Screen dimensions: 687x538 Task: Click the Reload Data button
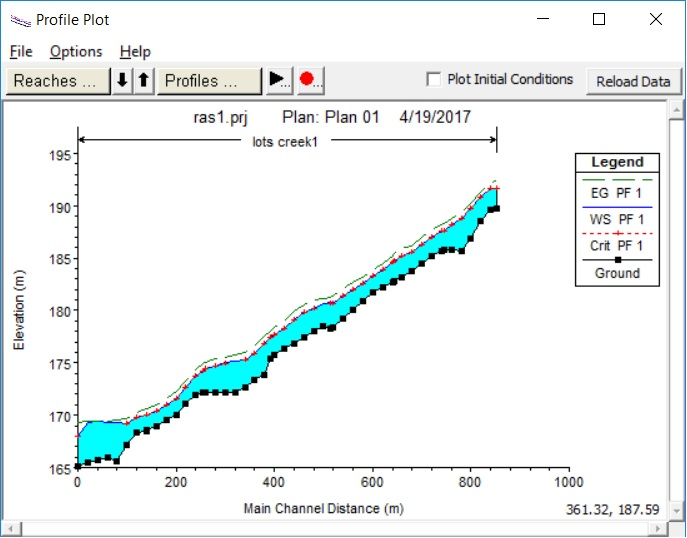tap(633, 81)
